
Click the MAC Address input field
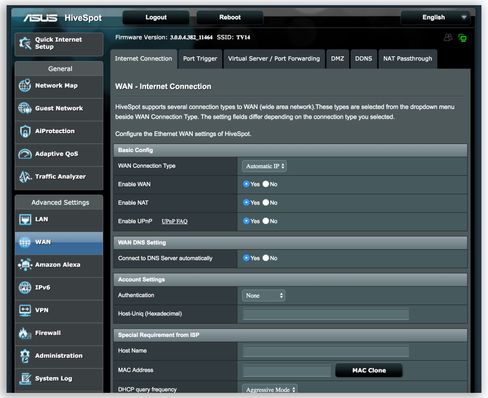[287, 370]
